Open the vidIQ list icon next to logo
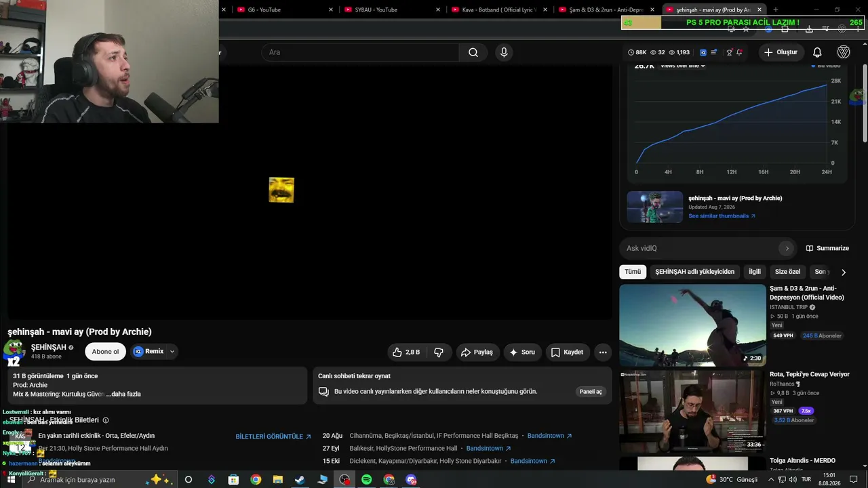The width and height of the screenshot is (868, 488). click(714, 52)
